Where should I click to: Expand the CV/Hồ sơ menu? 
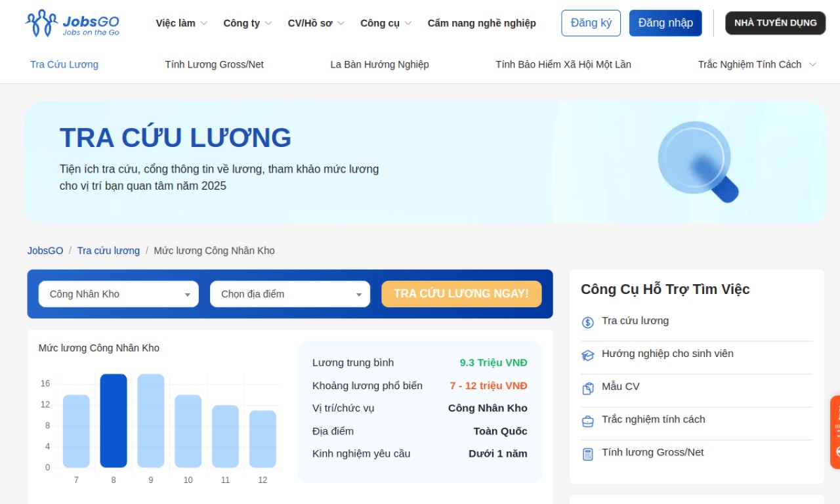316,23
